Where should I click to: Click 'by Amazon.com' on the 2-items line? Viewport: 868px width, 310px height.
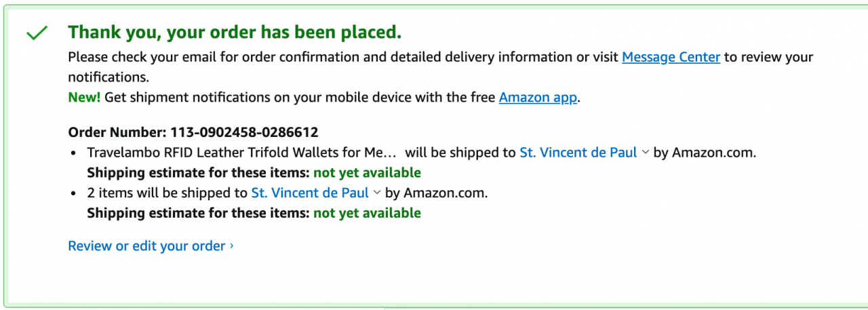click(436, 193)
